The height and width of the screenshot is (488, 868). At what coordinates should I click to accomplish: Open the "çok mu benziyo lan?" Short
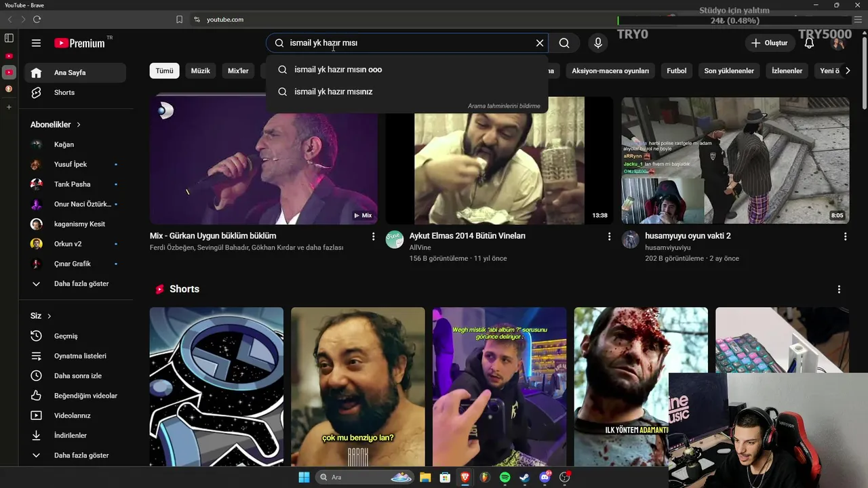357,386
